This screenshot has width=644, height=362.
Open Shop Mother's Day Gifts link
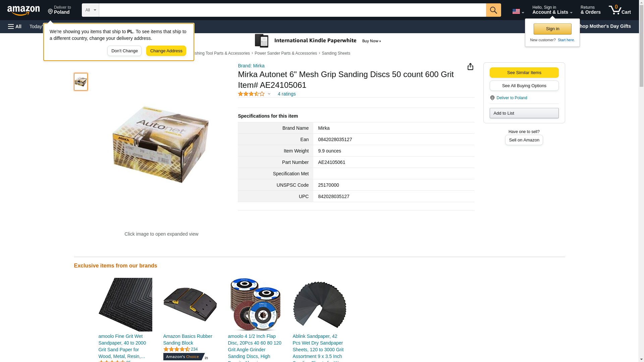(606, 26)
